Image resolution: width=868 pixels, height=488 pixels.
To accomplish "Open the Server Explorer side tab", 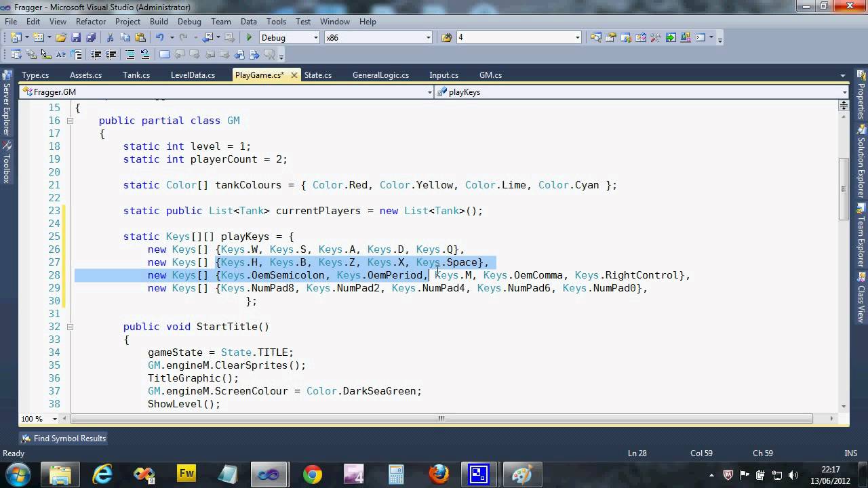I will 7,103.
